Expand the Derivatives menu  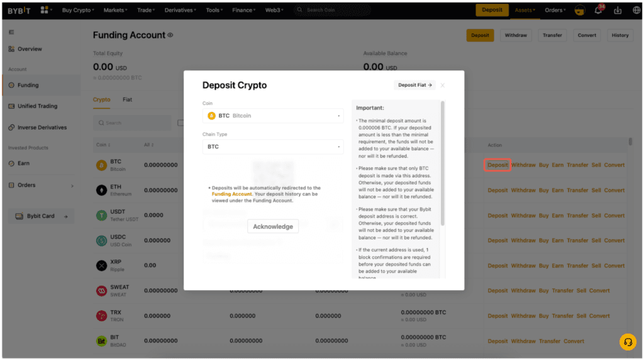[180, 10]
